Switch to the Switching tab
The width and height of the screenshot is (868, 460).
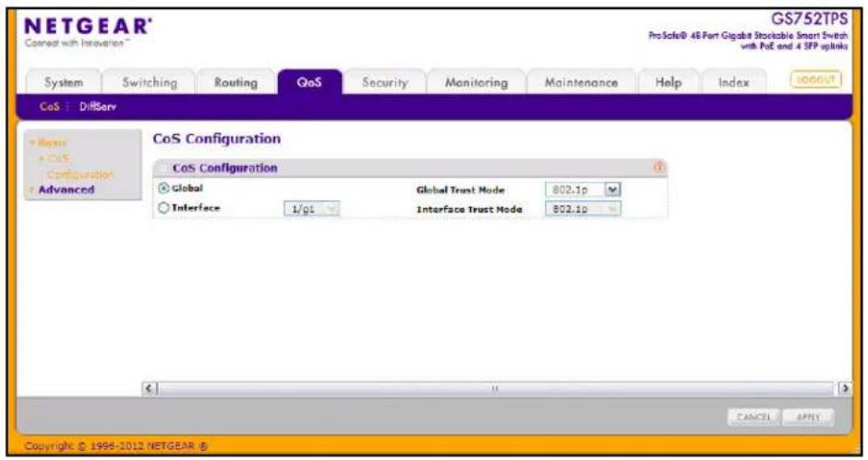pyautogui.click(x=150, y=82)
